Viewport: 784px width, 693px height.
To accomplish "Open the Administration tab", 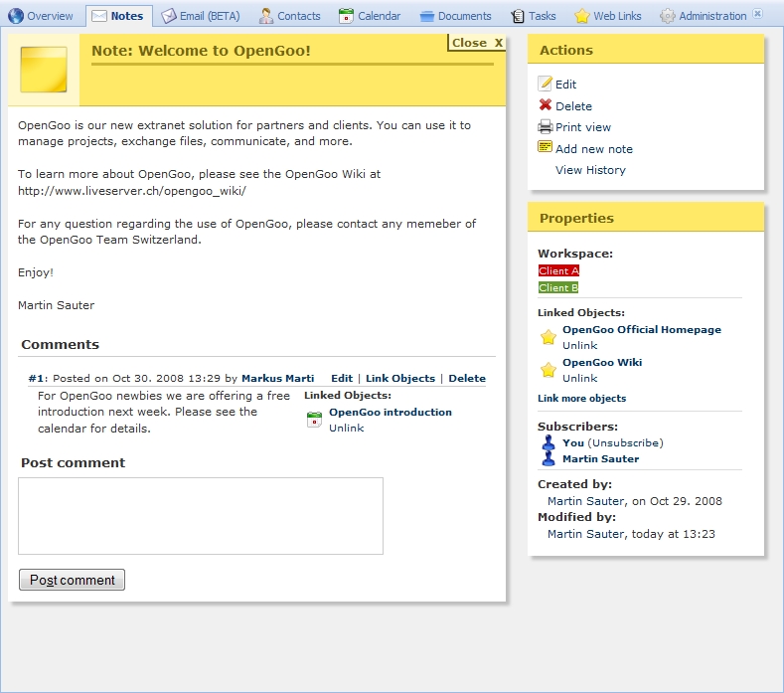I will [704, 16].
